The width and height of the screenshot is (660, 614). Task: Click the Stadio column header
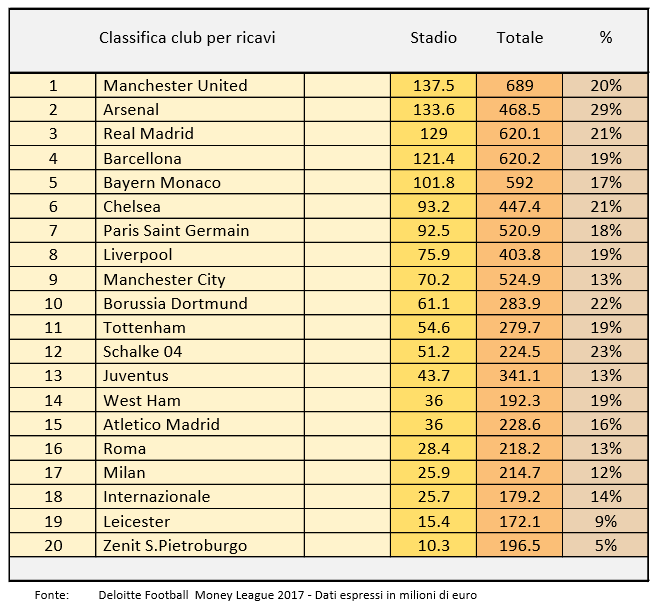click(x=433, y=38)
